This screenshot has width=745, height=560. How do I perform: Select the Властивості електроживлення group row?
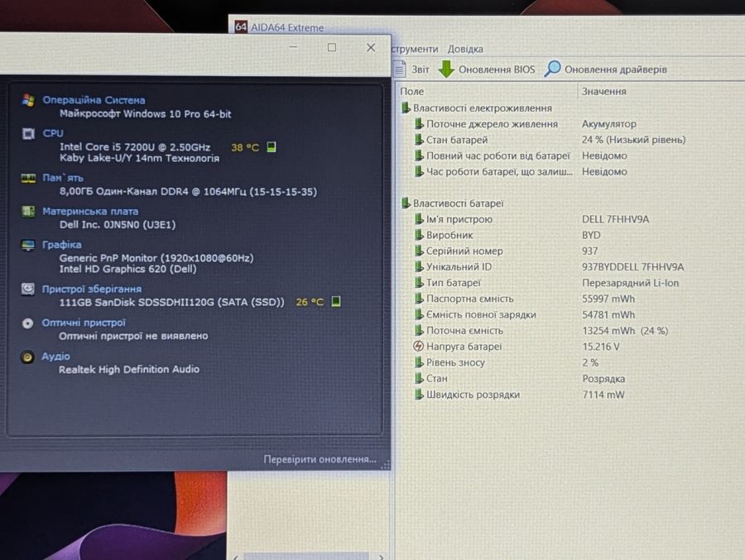477,108
